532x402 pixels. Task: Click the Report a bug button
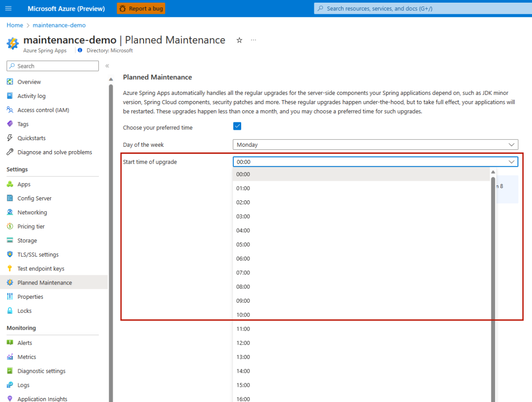[x=141, y=8]
